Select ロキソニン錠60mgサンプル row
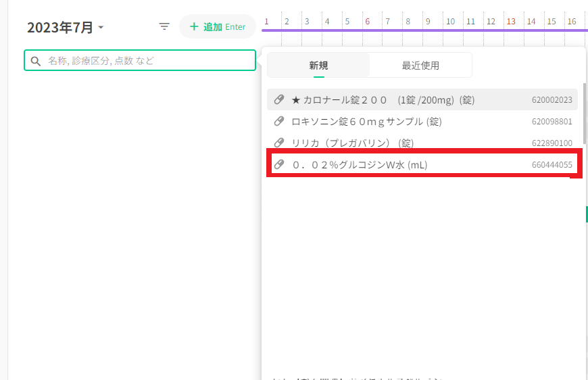 pyautogui.click(x=422, y=122)
